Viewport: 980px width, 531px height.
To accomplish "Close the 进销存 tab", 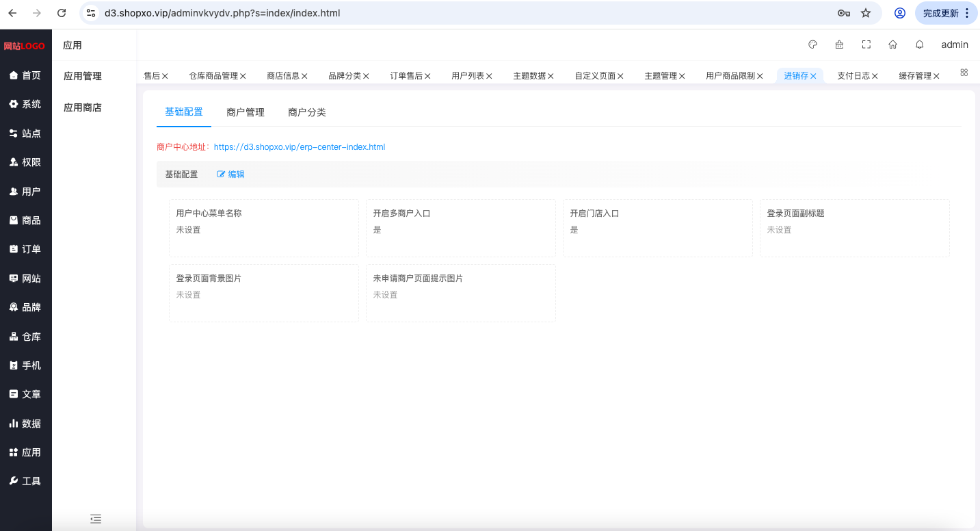I will click(x=813, y=76).
